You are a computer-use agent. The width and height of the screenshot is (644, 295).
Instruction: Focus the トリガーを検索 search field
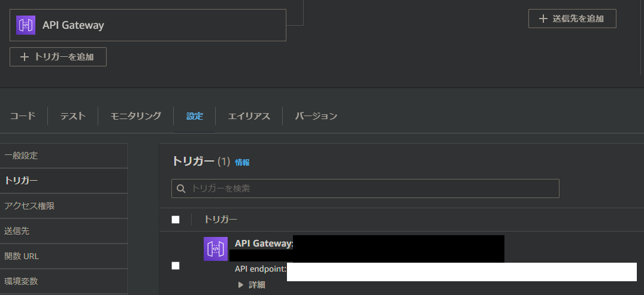[365, 188]
